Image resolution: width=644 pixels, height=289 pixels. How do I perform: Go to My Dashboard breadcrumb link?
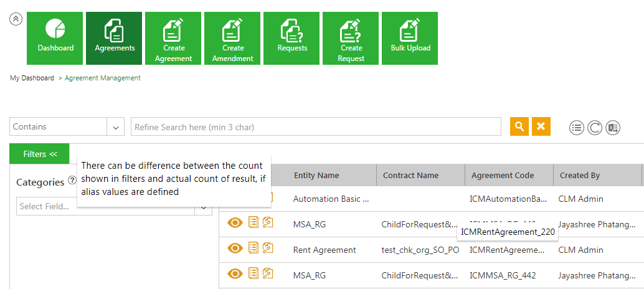pyautogui.click(x=32, y=78)
